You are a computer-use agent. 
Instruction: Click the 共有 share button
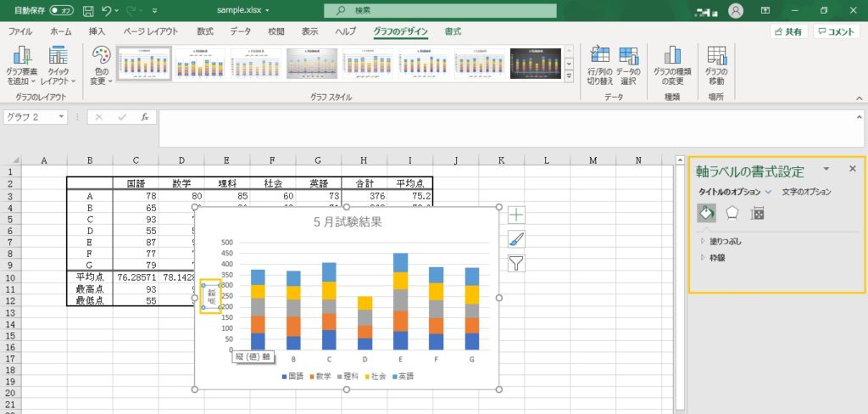coord(788,31)
